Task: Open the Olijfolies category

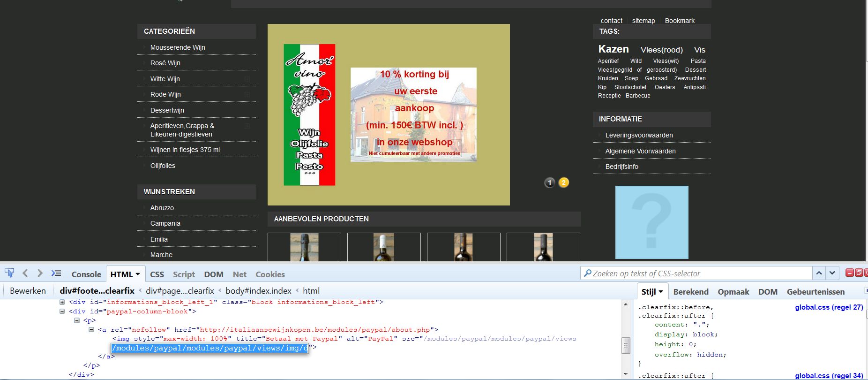Action: coord(163,166)
